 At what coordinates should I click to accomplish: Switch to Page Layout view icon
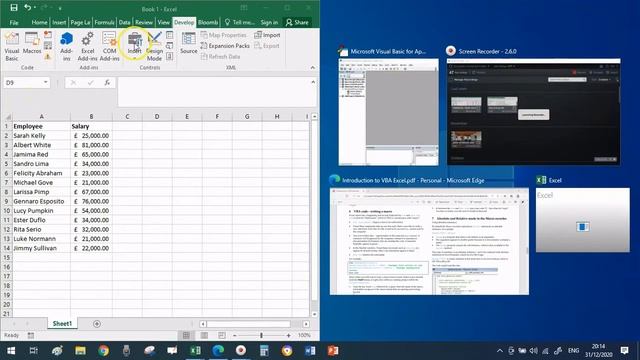(x=204, y=336)
